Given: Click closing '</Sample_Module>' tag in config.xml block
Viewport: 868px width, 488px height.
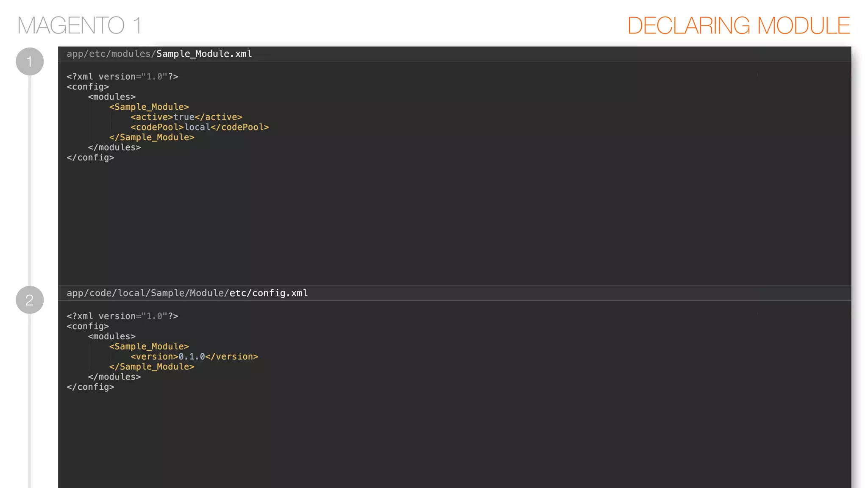Looking at the screenshot, I should point(152,367).
